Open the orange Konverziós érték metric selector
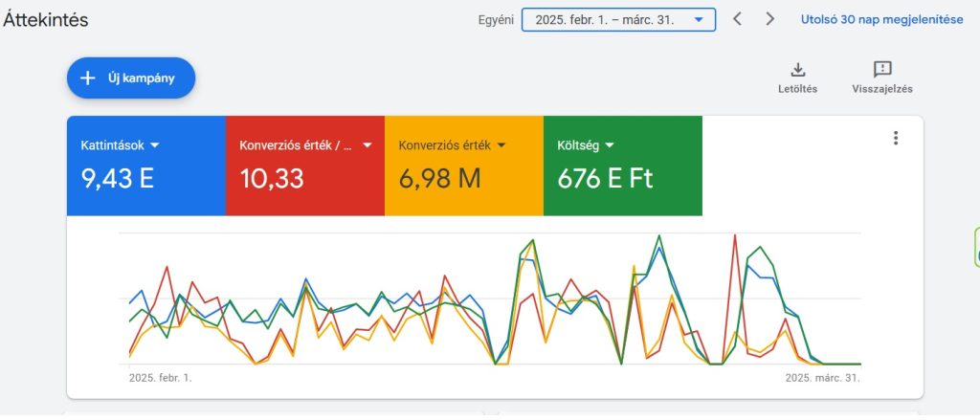 click(x=452, y=145)
